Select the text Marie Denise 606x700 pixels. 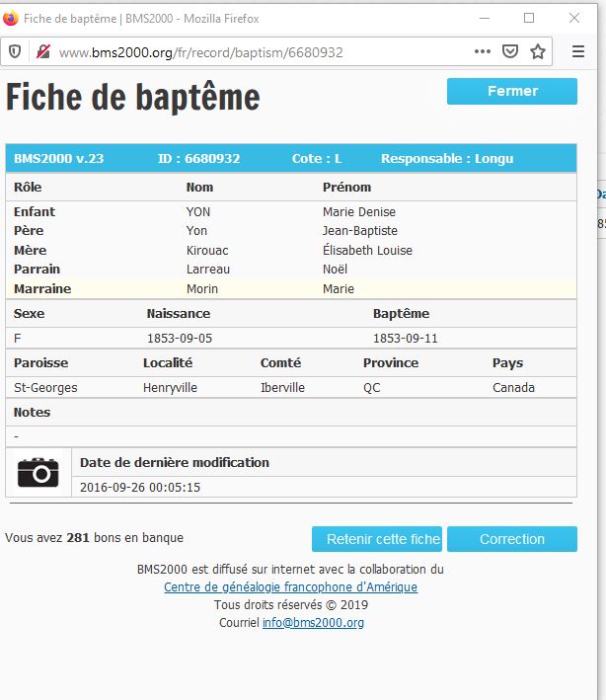point(359,211)
